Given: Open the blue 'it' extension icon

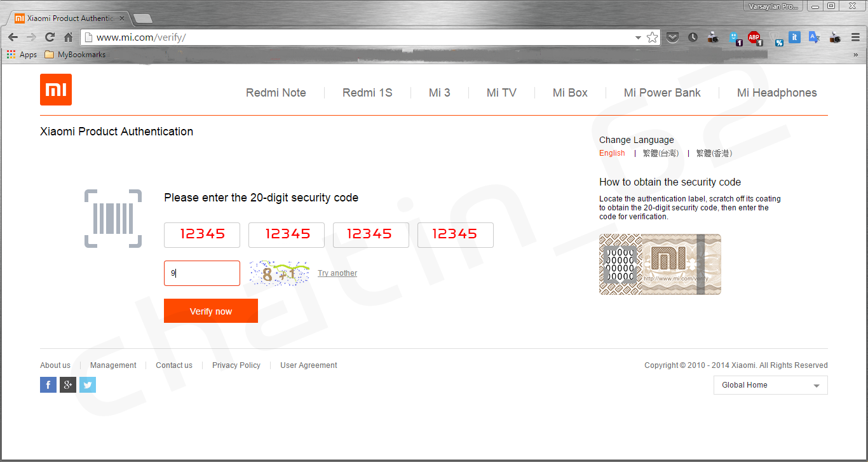Looking at the screenshot, I should (794, 37).
